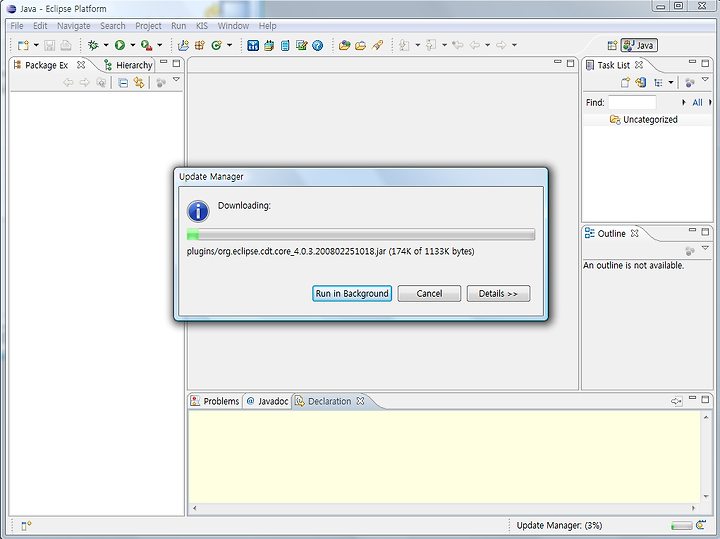The width and height of the screenshot is (720, 539).
Task: Switch to the Hierarchy tab
Action: tap(128, 65)
